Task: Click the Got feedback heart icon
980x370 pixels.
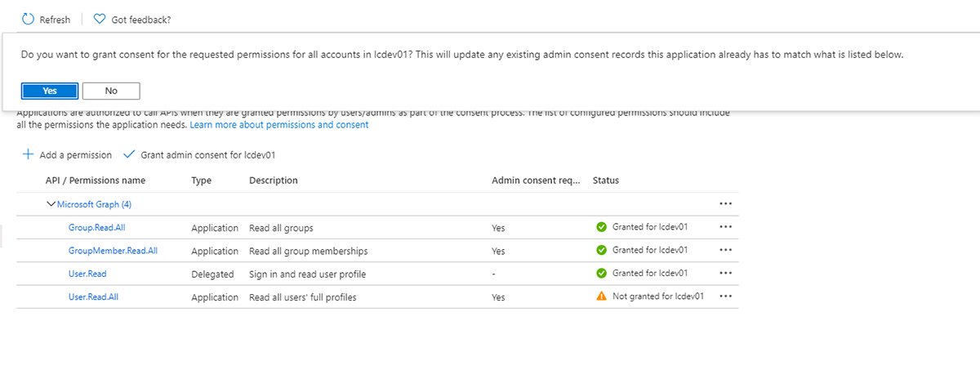Action: [x=100, y=19]
